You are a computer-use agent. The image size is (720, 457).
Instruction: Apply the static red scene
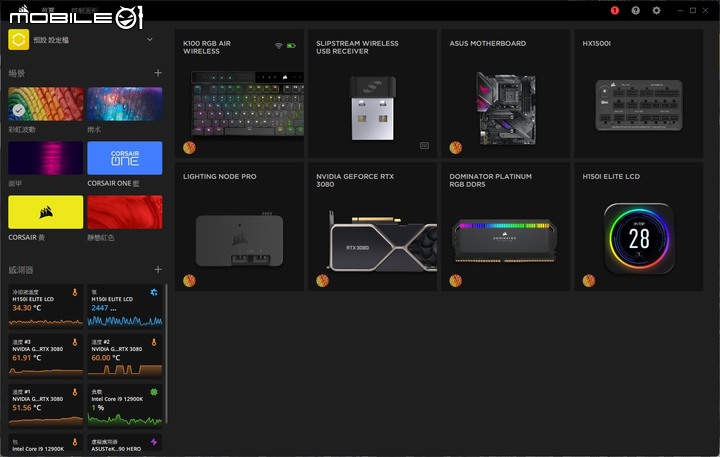tap(125, 212)
